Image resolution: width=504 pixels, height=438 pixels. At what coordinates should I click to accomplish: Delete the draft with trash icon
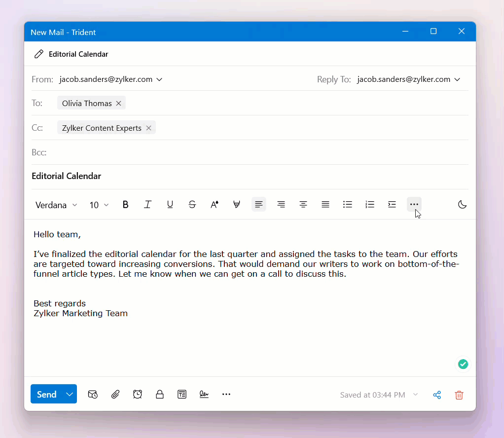point(459,395)
